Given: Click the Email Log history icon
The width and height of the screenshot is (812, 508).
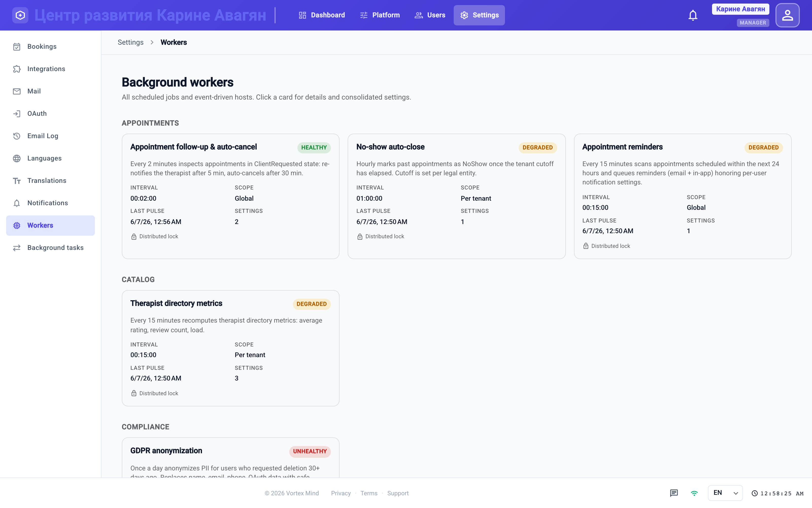Looking at the screenshot, I should point(17,136).
